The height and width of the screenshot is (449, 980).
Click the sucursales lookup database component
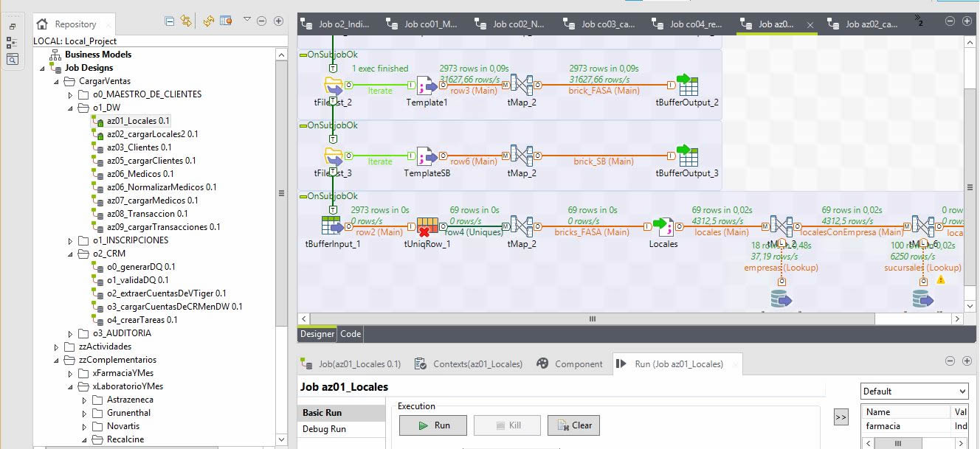(923, 299)
